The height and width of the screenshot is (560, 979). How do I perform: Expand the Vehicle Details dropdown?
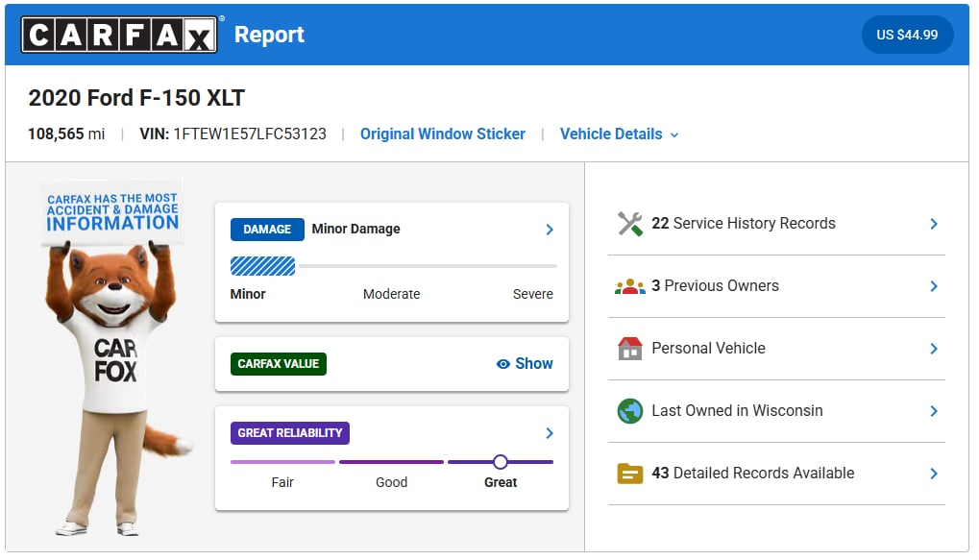coord(619,134)
